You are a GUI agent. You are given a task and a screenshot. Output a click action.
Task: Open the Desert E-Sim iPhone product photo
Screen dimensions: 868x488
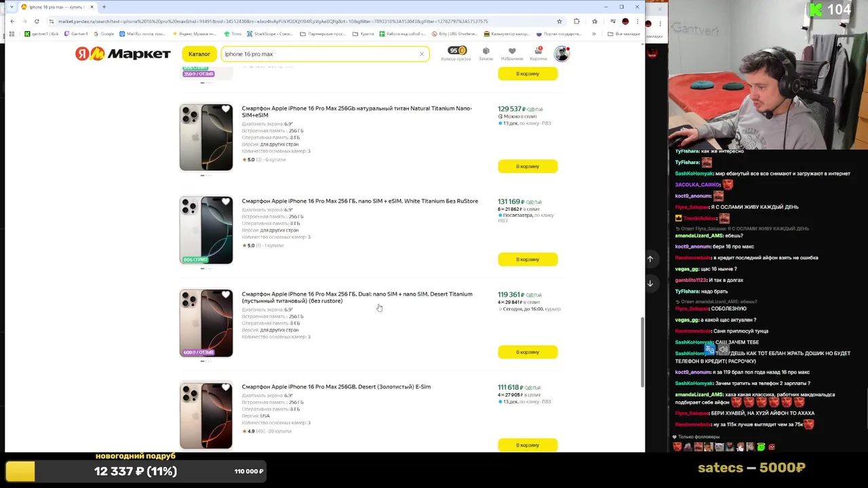[206, 415]
